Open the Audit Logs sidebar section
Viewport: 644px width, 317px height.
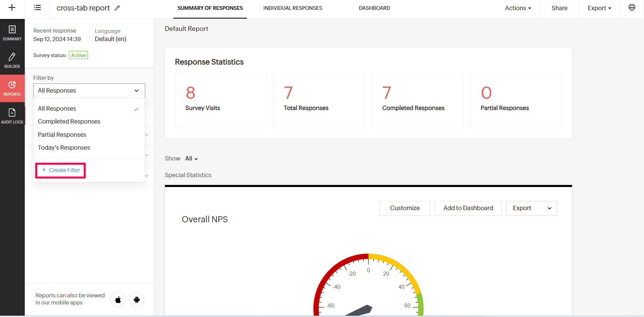click(12, 116)
